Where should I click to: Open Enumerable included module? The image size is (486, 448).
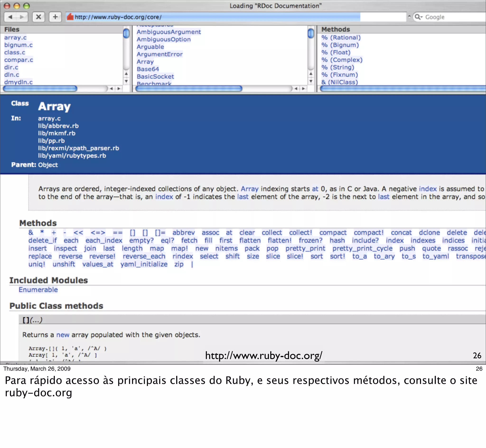[38, 290]
